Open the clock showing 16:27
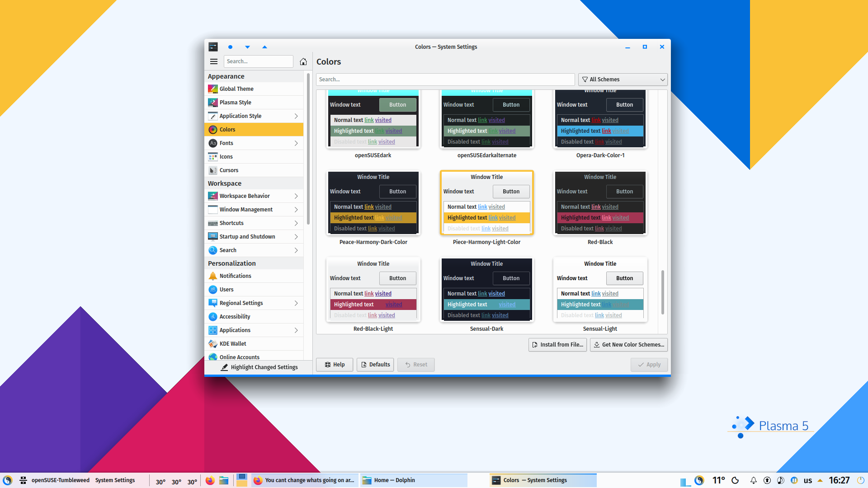 click(839, 480)
